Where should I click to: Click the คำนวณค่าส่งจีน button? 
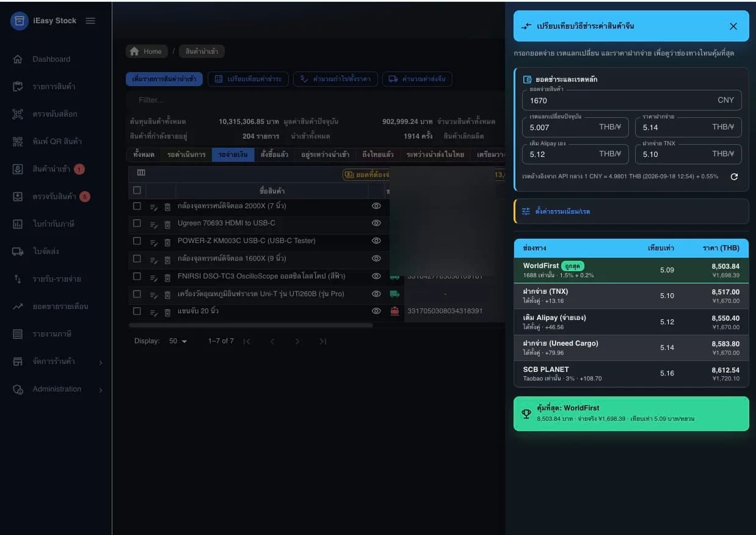[x=418, y=79]
